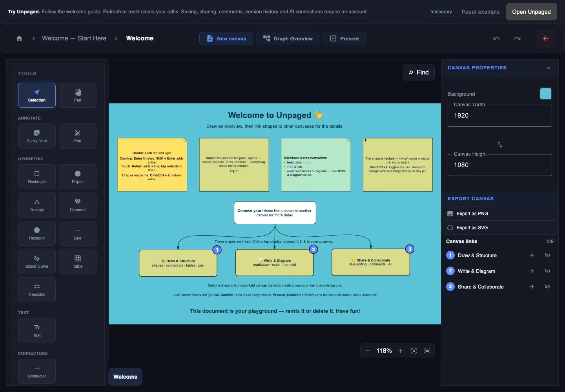Pick the Sticky Note tool
Screen dimensions: 565x392
click(37, 136)
